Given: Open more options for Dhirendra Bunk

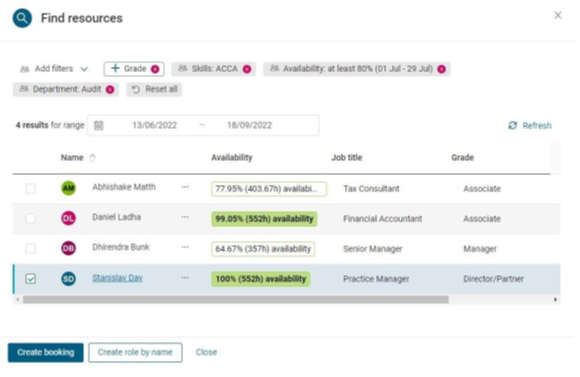Looking at the screenshot, I should click(x=185, y=247).
